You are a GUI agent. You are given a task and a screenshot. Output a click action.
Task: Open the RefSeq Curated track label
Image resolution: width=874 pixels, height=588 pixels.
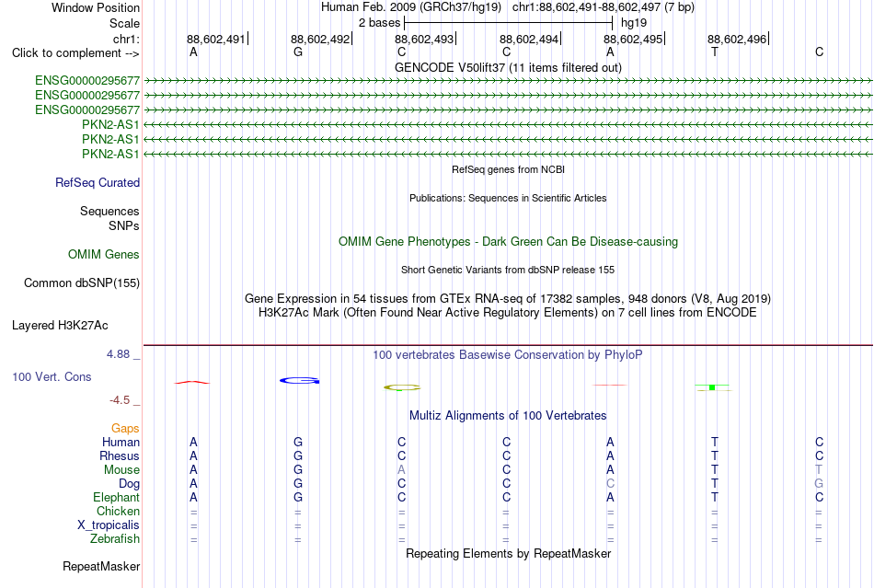click(98, 183)
